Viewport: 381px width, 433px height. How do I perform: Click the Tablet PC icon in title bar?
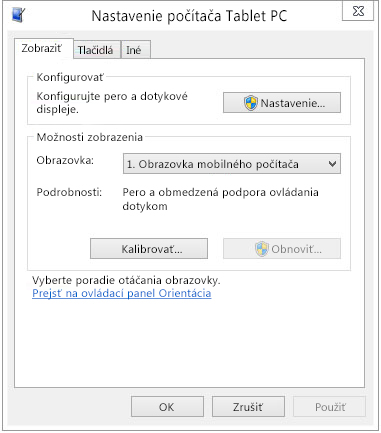(18, 15)
